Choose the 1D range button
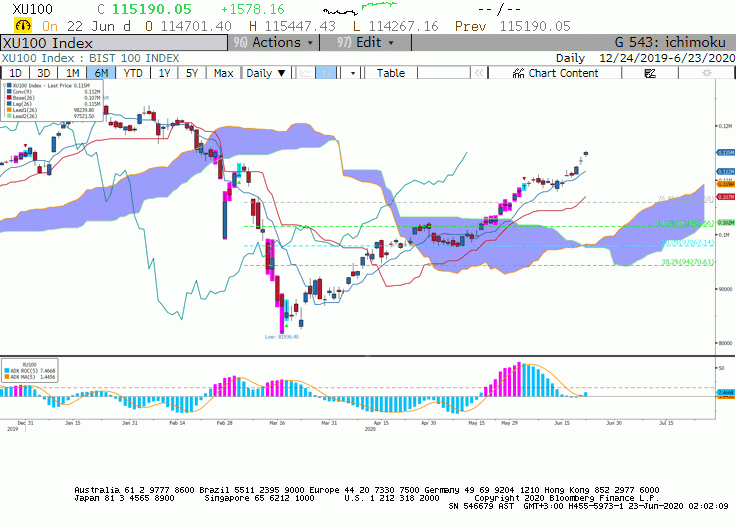The width and height of the screenshot is (736, 529). tap(15, 73)
